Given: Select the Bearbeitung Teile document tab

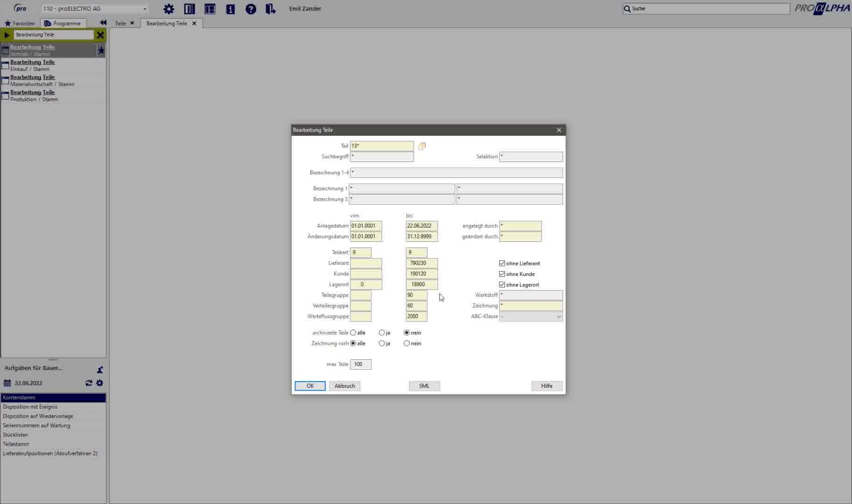Looking at the screenshot, I should point(167,23).
